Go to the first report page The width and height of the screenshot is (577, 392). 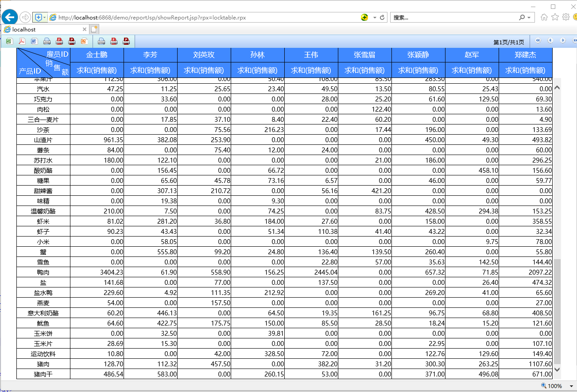[538, 41]
